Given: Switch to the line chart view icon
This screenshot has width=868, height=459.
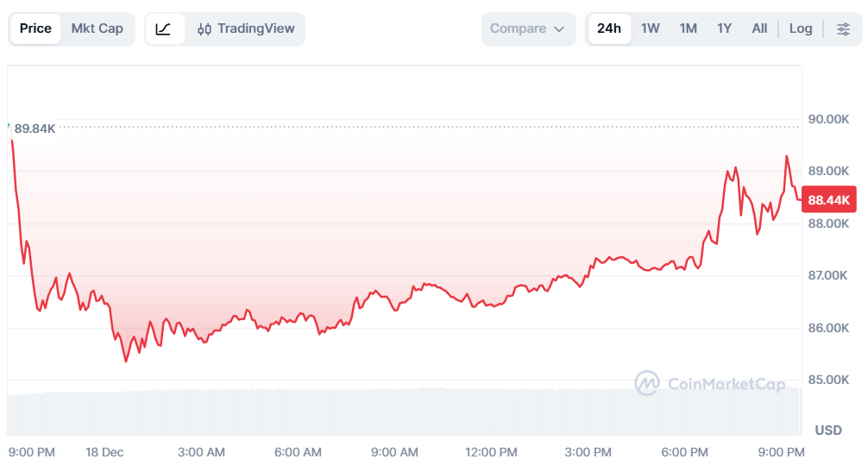Looking at the screenshot, I should coord(164,28).
